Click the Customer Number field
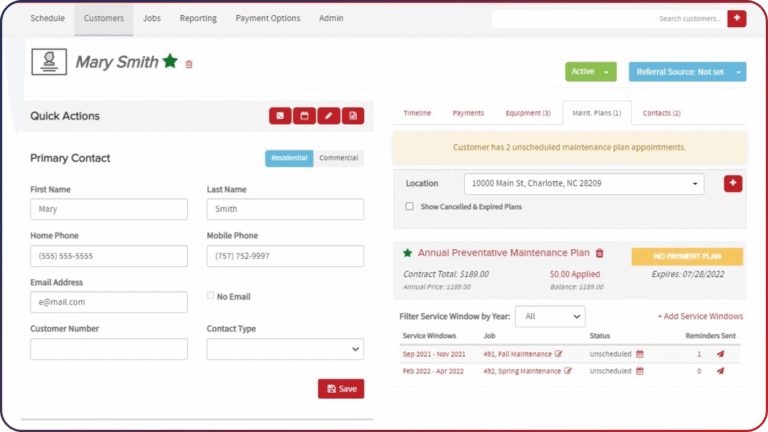The height and width of the screenshot is (432, 768). (109, 349)
